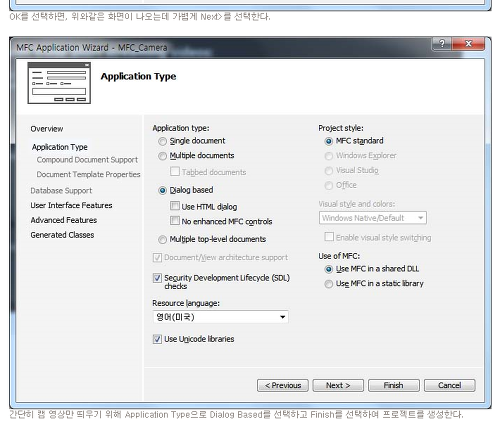Click the Help question mark button in title bar
This screenshot has height=431, width=500.
coord(442,44)
